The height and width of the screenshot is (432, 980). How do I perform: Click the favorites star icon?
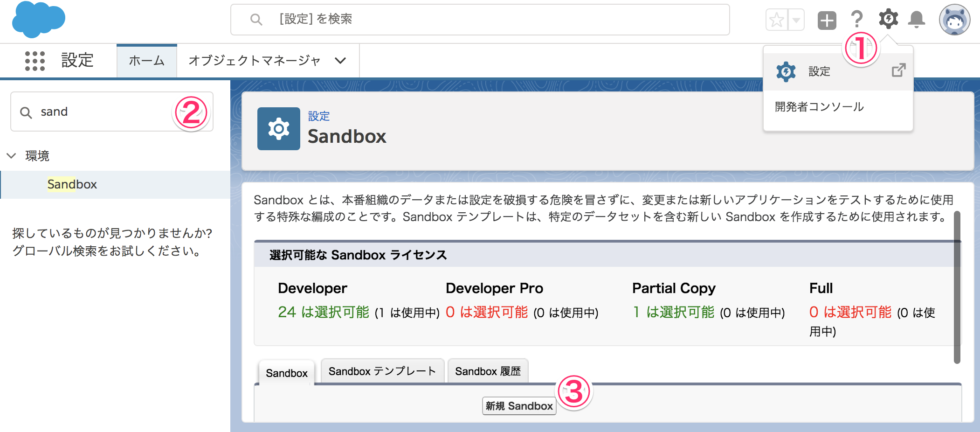coord(777,20)
